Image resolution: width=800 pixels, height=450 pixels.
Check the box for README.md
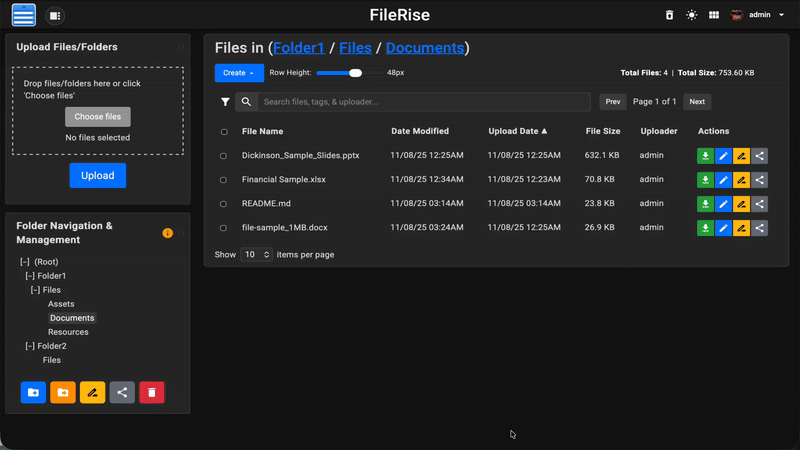click(223, 204)
